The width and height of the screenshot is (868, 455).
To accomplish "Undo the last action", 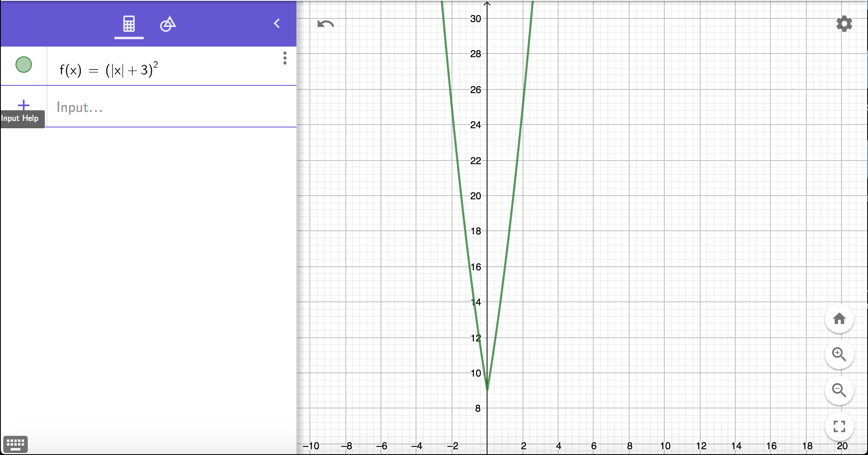I will click(325, 24).
